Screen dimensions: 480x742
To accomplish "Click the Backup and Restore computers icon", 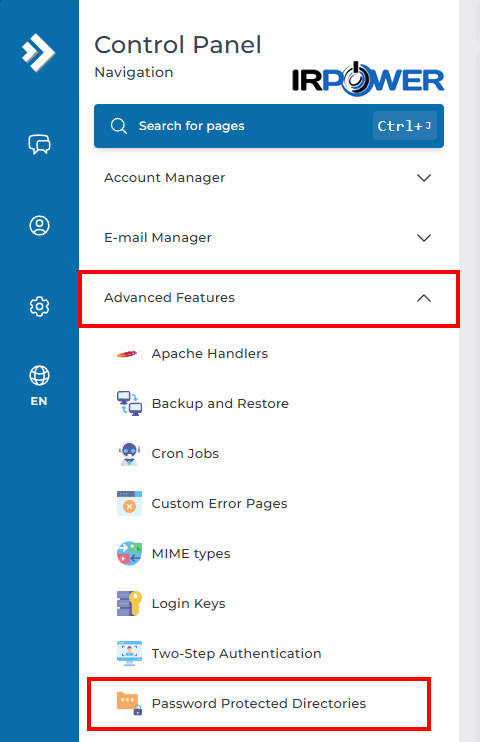I will 129,403.
